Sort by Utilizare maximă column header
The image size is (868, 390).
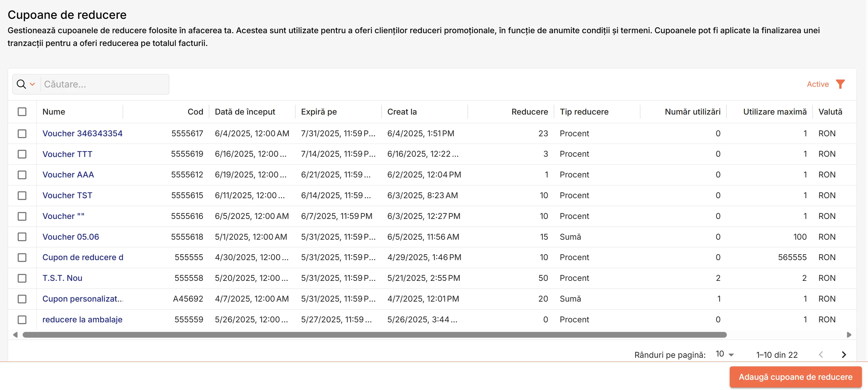775,112
